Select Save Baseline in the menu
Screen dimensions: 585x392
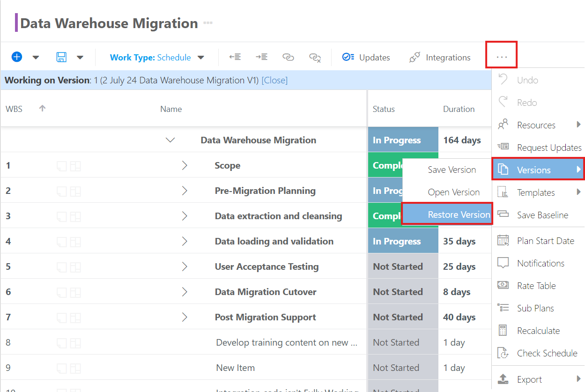pos(536,214)
